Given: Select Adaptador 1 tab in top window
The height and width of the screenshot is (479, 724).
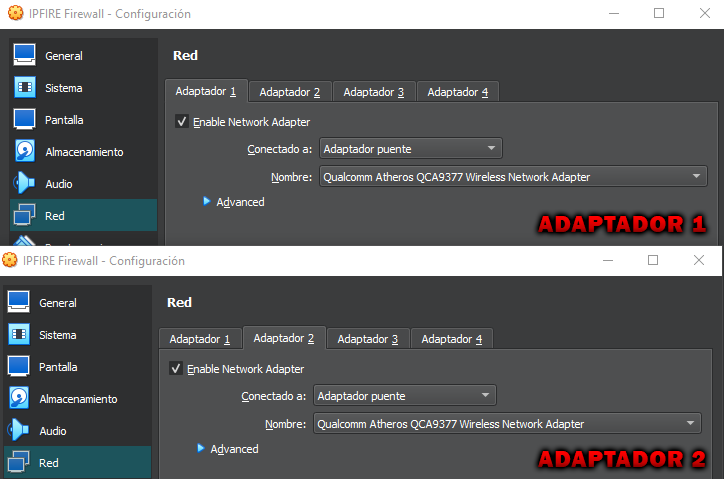Looking at the screenshot, I should [206, 91].
